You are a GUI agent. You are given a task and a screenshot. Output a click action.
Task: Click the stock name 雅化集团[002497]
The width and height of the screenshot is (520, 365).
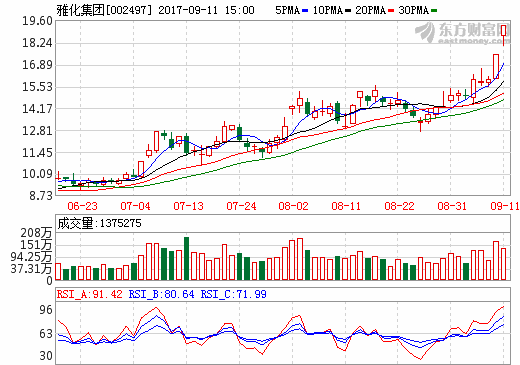(104, 10)
